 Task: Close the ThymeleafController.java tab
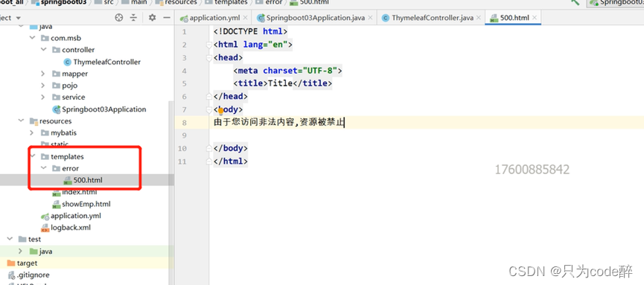pos(479,18)
